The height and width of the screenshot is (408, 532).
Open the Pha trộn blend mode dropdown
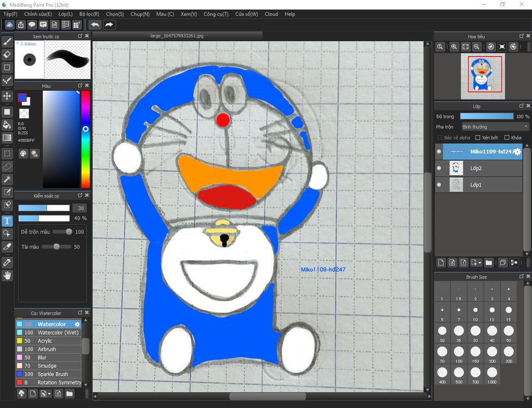click(495, 127)
